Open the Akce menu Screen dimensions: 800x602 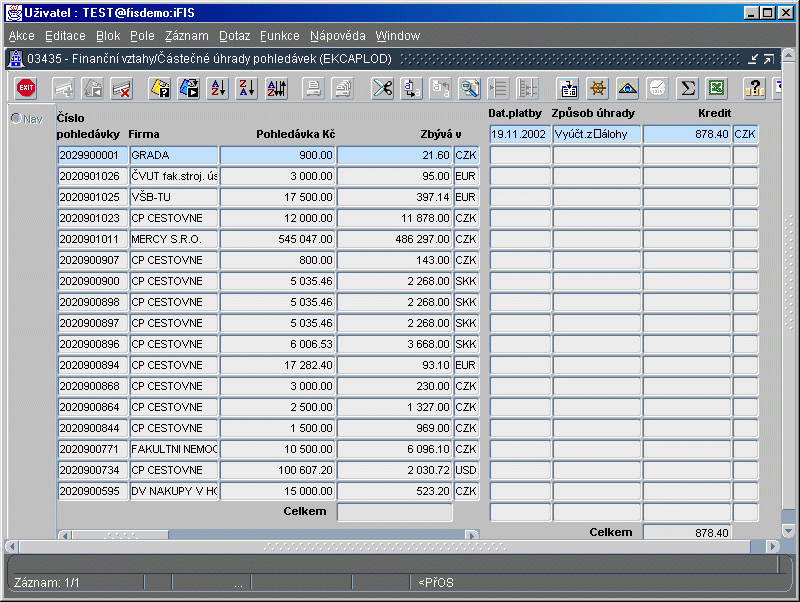[x=21, y=36]
